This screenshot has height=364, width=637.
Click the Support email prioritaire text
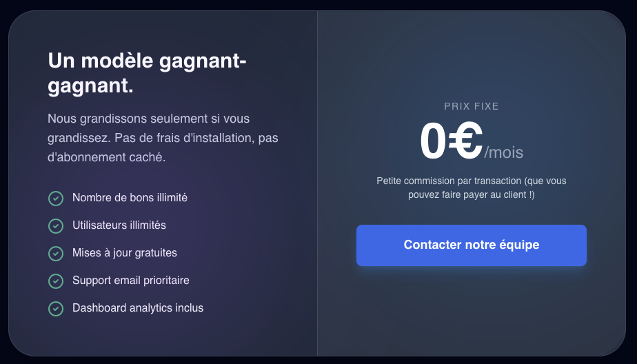pos(131,281)
